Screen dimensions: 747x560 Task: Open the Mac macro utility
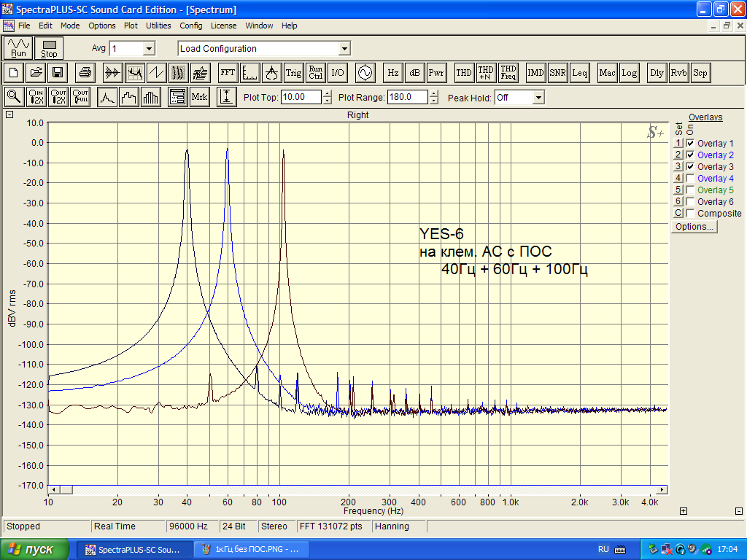point(607,73)
